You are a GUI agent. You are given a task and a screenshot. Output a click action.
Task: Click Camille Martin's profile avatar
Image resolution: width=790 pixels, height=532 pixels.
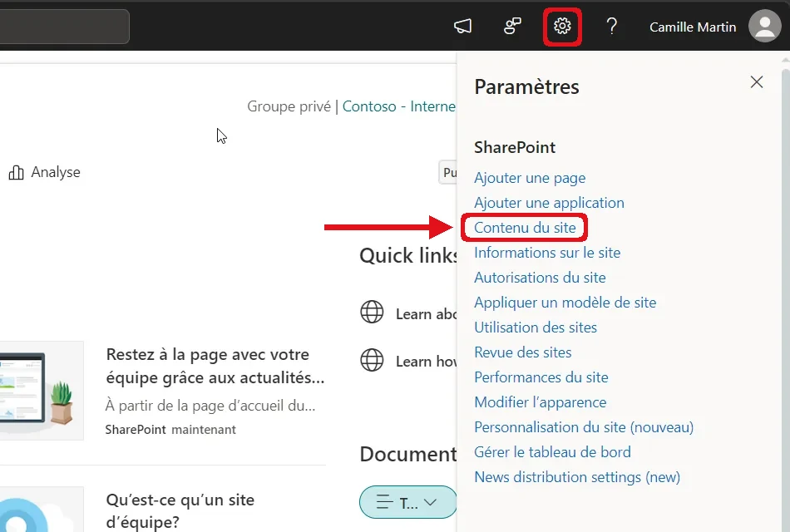[x=764, y=26]
